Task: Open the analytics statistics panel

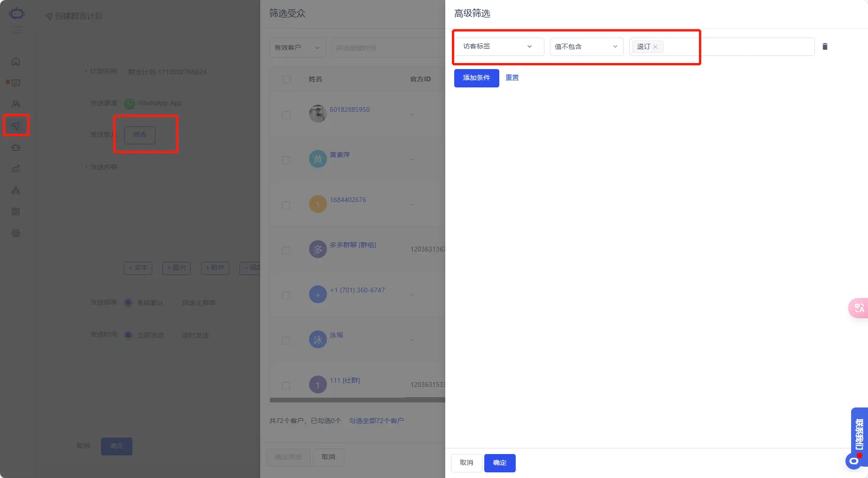Action: point(15,168)
